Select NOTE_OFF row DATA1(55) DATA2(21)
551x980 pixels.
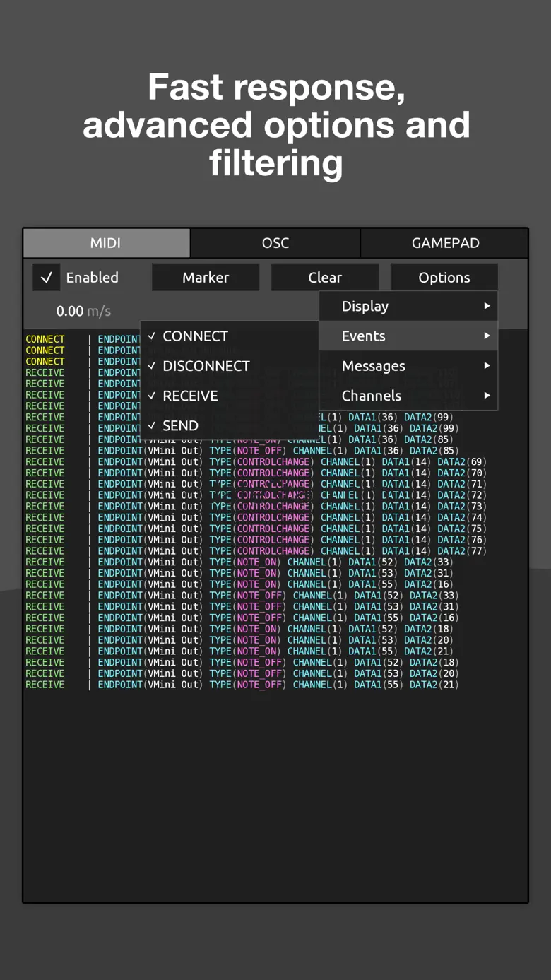[x=242, y=685]
